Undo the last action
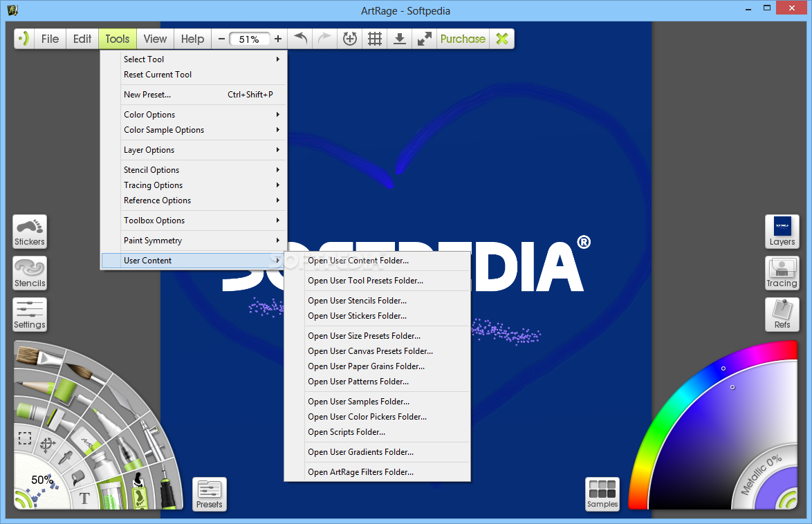 [x=300, y=38]
